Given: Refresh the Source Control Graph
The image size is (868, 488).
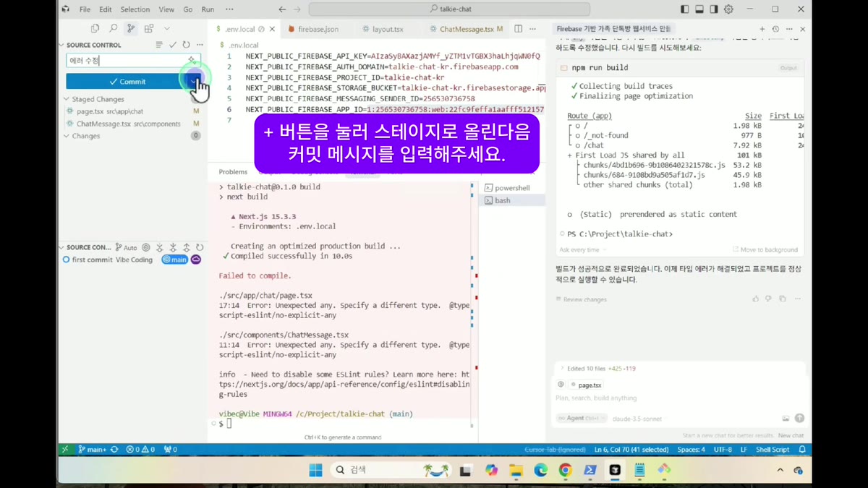Looking at the screenshot, I should pos(200,247).
